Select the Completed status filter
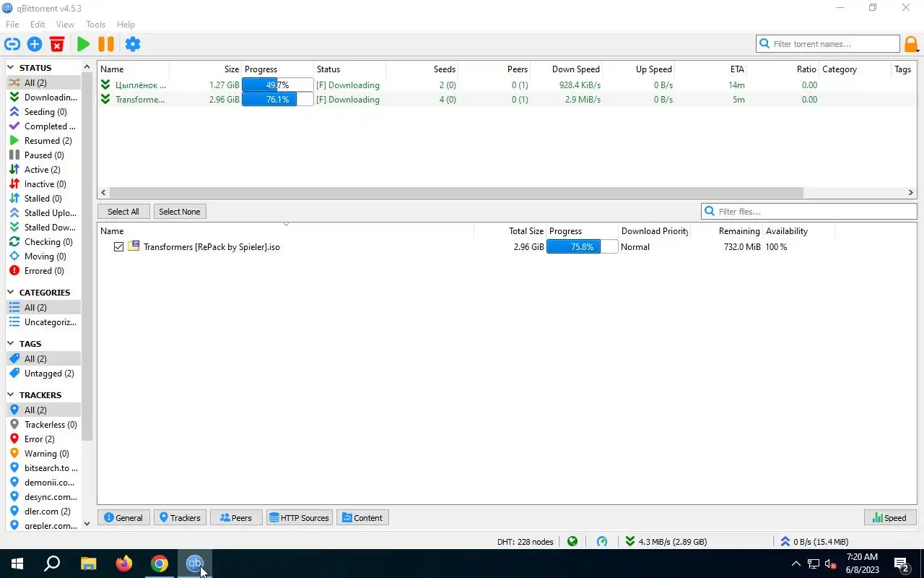This screenshot has height=578, width=924. point(43,126)
